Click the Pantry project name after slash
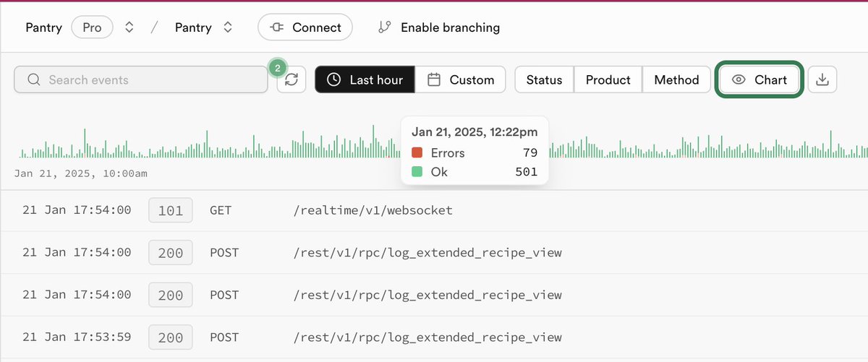The height and width of the screenshot is (362, 868). [193, 27]
